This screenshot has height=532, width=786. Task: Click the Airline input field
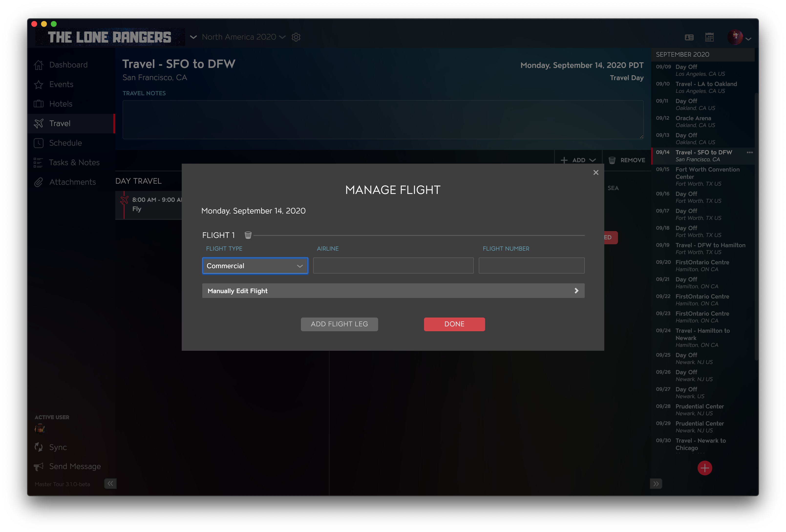[x=393, y=266]
